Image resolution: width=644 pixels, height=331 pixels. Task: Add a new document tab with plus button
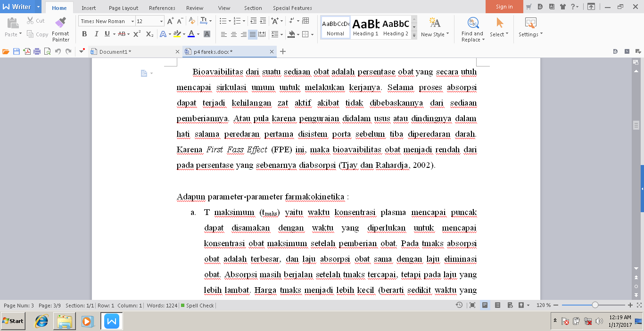(283, 52)
